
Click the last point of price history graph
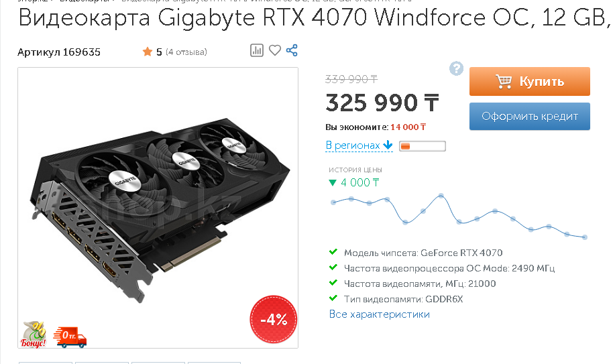pyautogui.click(x=585, y=237)
